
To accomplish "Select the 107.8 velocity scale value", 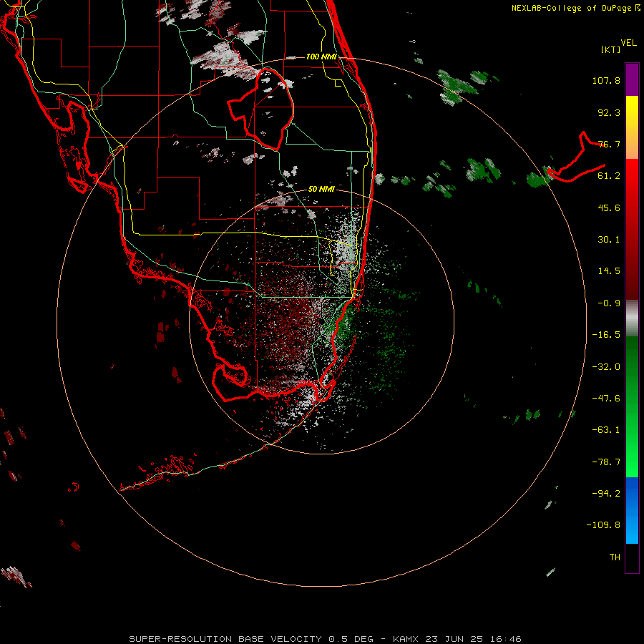I will click(x=606, y=80).
